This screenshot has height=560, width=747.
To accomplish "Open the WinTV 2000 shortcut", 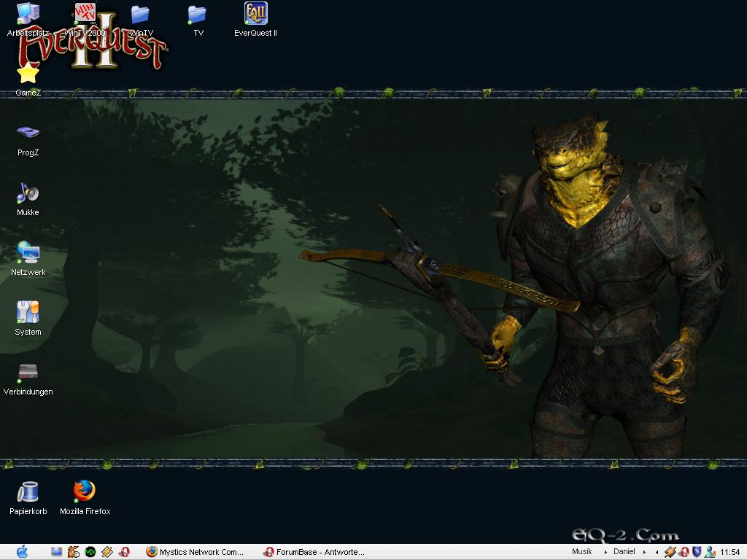I will pos(85,19).
